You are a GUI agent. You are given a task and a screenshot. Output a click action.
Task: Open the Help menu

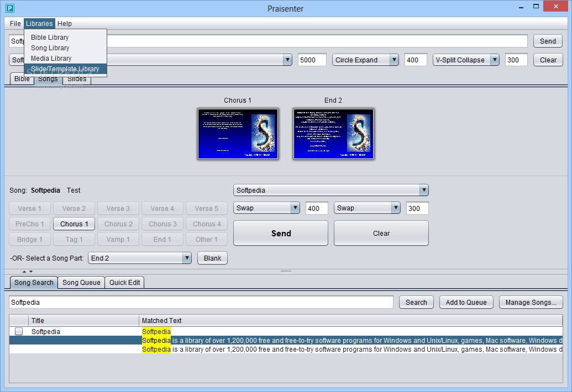[x=65, y=24]
